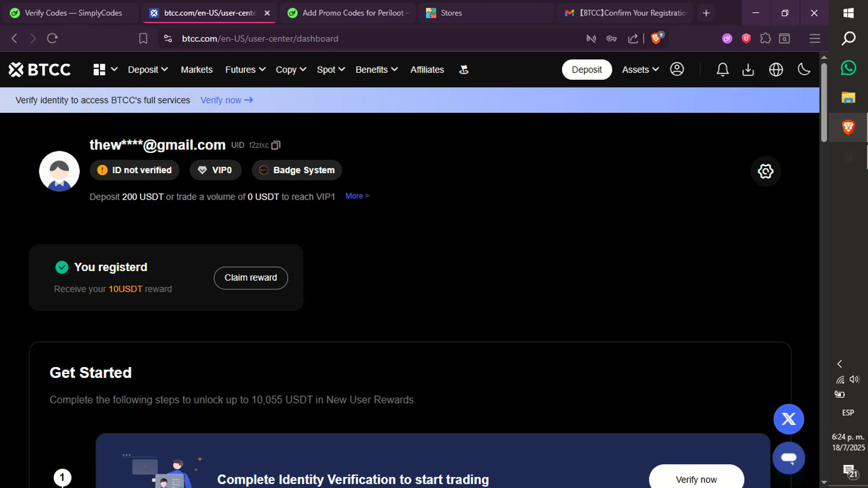
Task: Open WhatsApp from the taskbar
Action: click(x=848, y=68)
